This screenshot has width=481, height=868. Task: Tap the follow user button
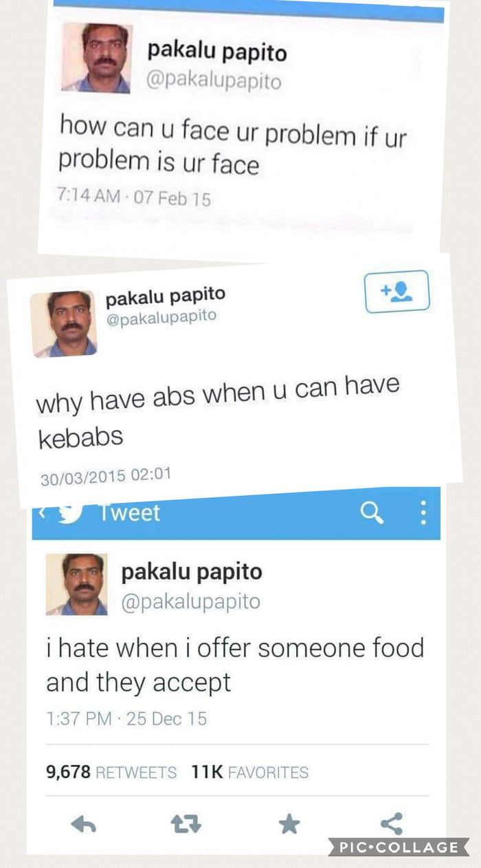tap(396, 292)
